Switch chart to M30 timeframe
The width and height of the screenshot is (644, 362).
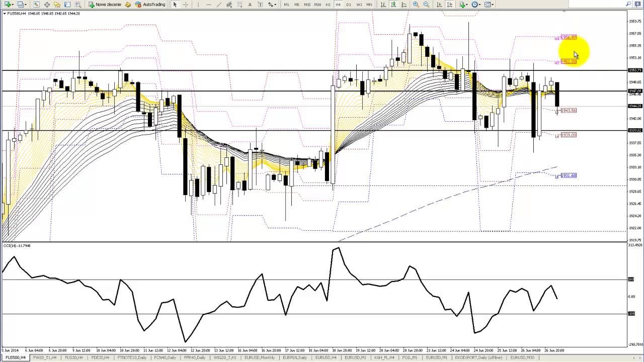pos(317,5)
